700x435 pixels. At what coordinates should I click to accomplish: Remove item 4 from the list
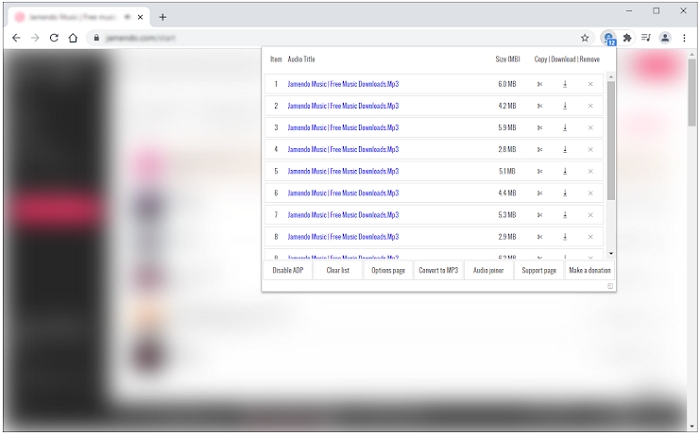tap(590, 150)
